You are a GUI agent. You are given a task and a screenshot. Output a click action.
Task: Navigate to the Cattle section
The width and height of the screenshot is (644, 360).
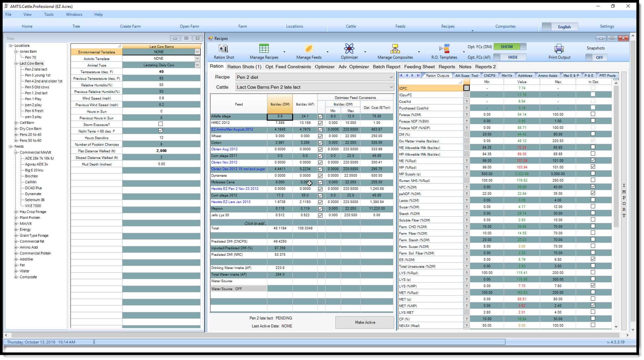coord(351,26)
